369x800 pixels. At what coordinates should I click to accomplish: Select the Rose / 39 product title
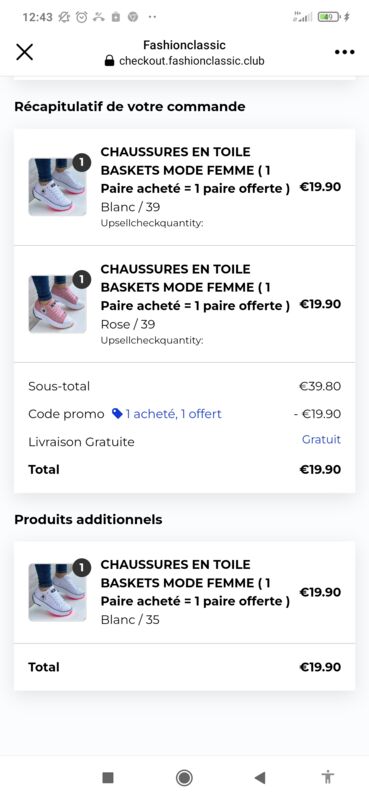195,287
